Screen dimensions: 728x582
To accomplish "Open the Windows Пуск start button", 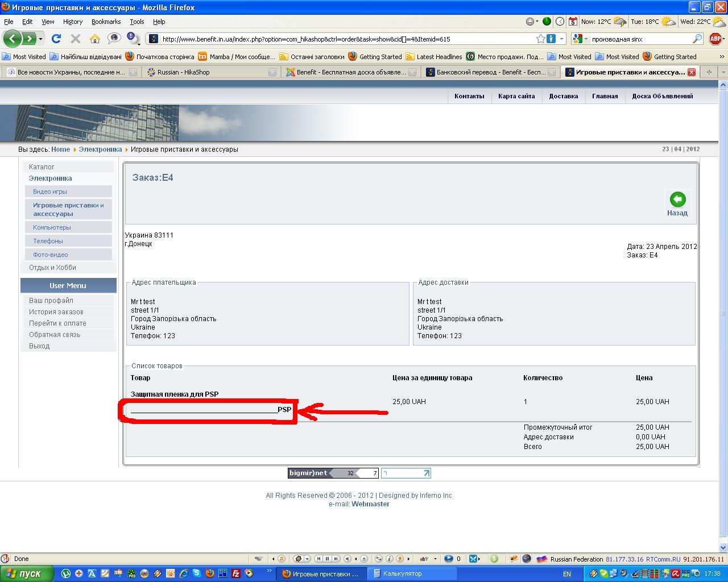I will (27, 573).
